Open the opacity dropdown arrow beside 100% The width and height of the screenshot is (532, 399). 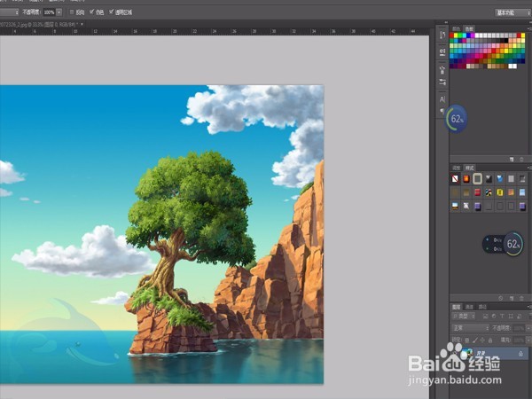click(x=59, y=12)
